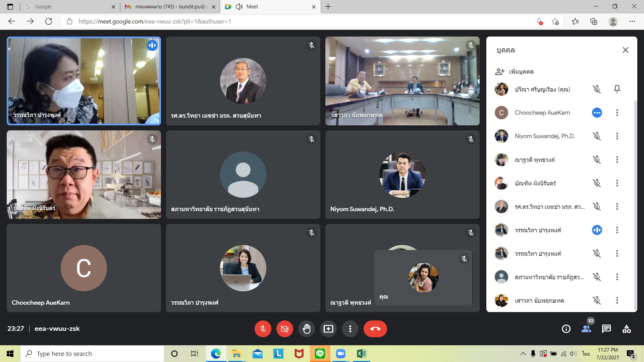
Task: Close the people panel
Action: point(625,50)
